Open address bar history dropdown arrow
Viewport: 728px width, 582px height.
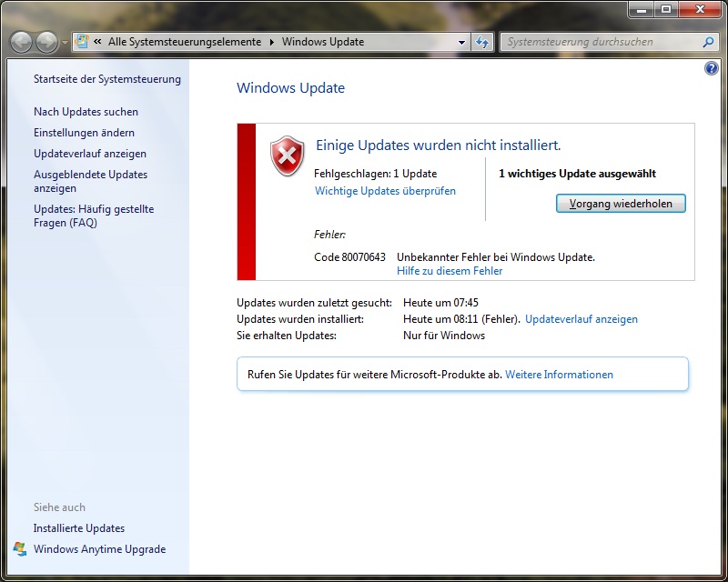point(461,42)
